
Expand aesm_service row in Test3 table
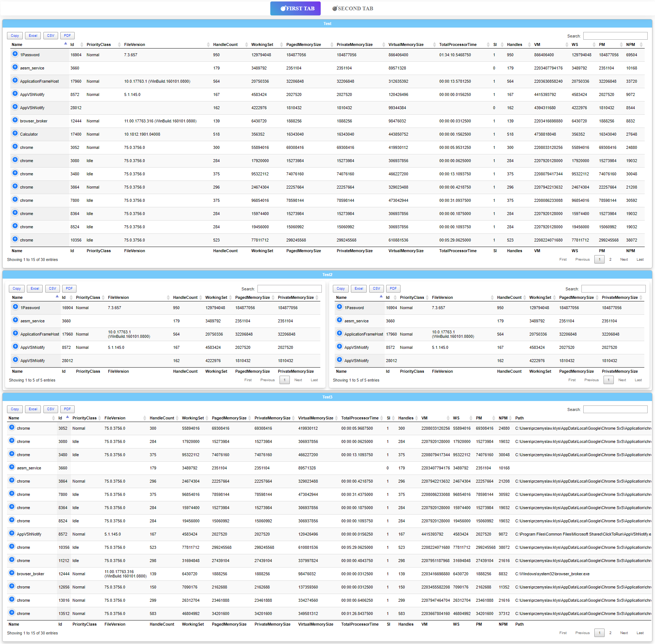(12, 467)
